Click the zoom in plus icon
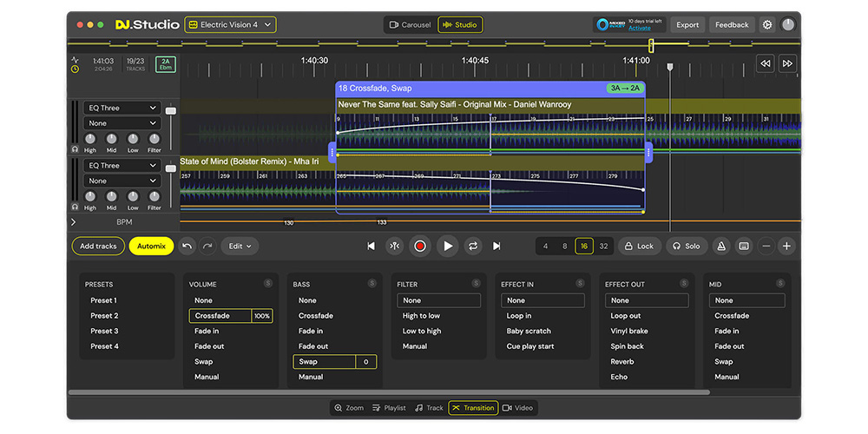 point(786,247)
